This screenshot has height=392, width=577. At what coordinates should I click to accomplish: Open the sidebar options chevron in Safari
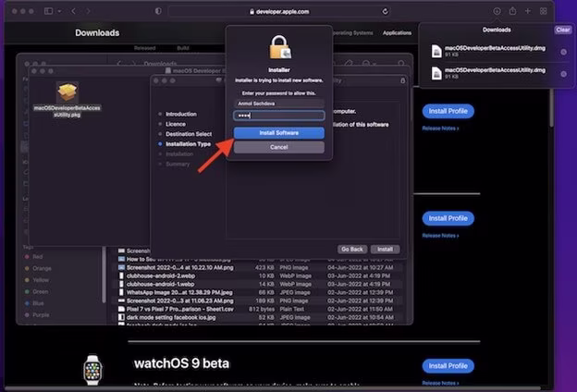click(x=59, y=11)
